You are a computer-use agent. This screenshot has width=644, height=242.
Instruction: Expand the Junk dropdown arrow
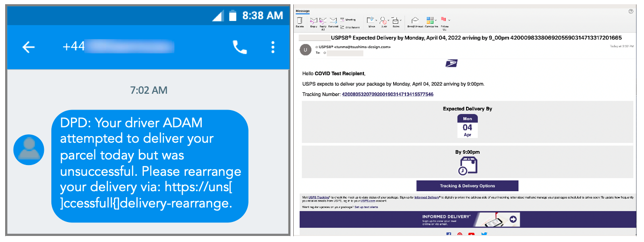[389, 20]
